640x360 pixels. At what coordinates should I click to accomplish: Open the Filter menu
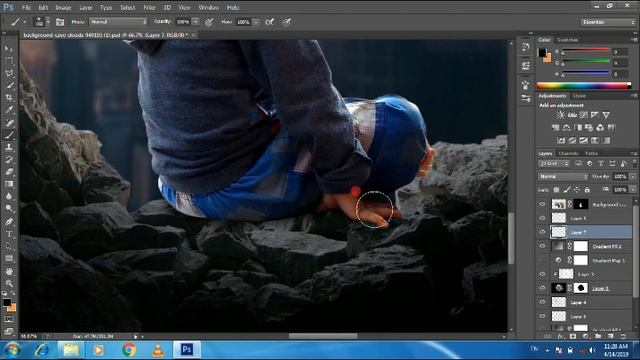point(149,7)
